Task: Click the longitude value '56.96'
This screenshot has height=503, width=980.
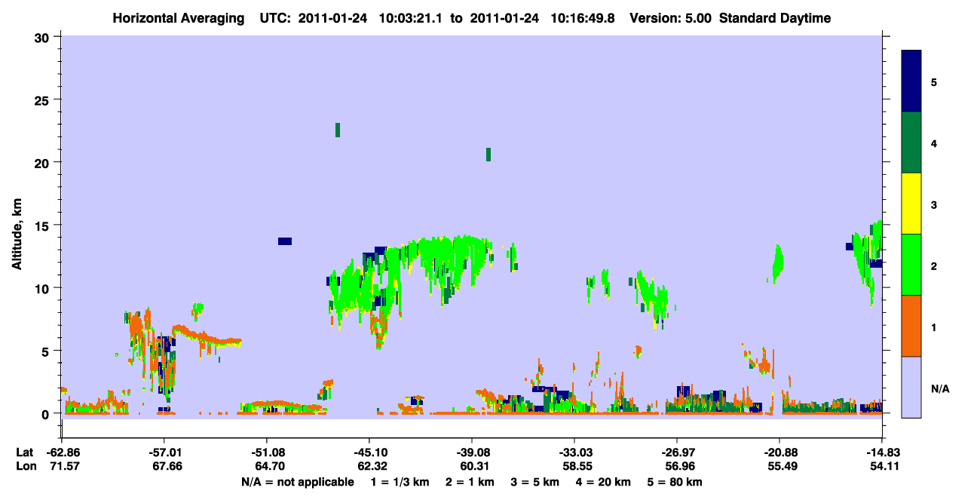Action: (678, 466)
